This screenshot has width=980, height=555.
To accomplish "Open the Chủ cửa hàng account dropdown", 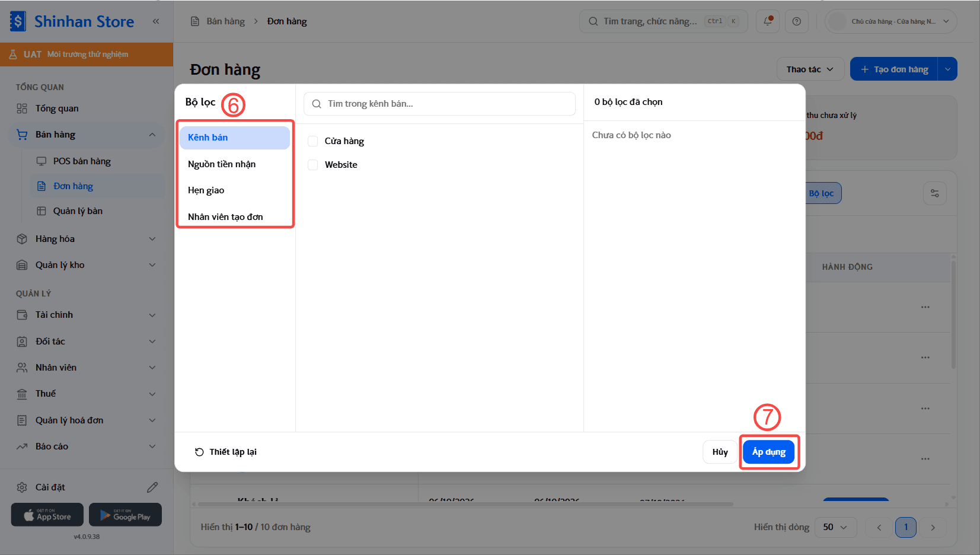I will [x=891, y=21].
